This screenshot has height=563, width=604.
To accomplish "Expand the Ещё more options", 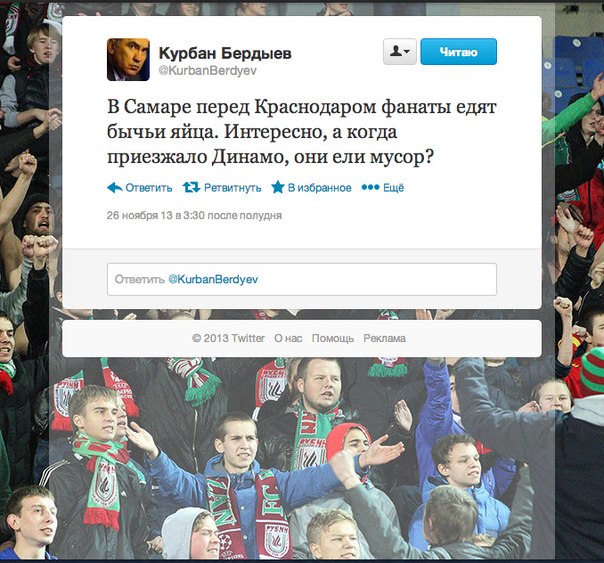I will pyautogui.click(x=393, y=188).
